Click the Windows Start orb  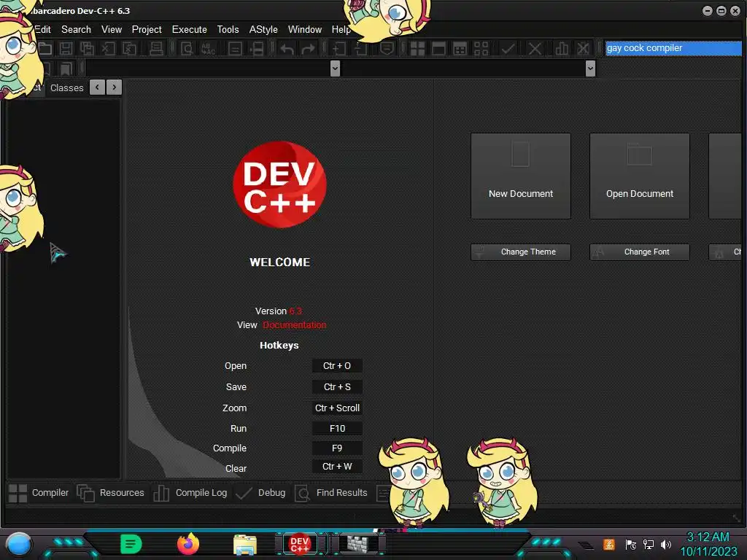point(19,545)
